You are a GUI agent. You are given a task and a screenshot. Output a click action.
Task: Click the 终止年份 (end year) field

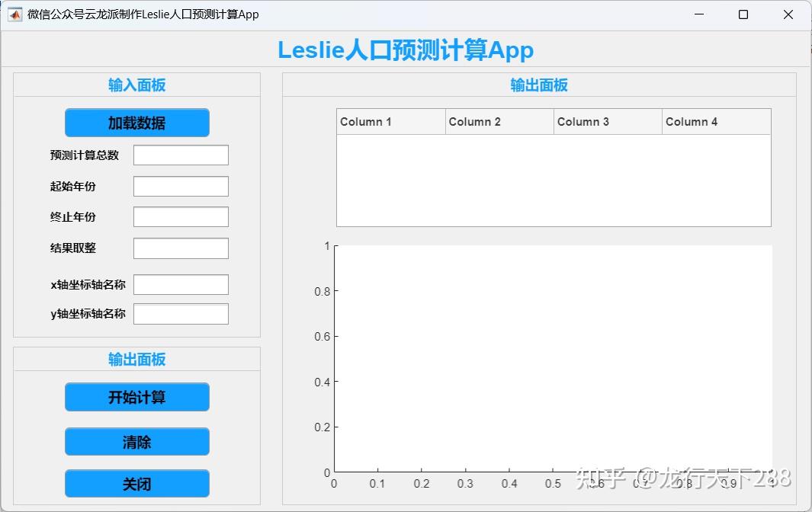tap(181, 216)
